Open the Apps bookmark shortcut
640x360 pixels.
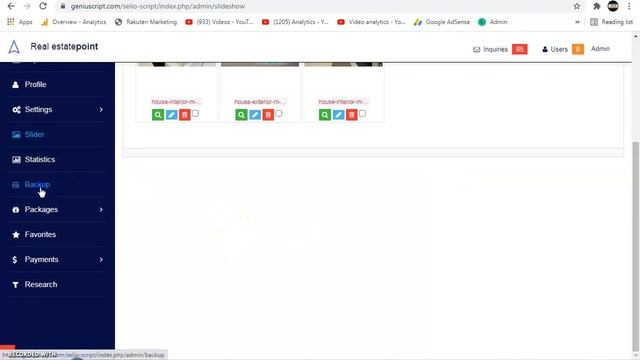point(20,22)
